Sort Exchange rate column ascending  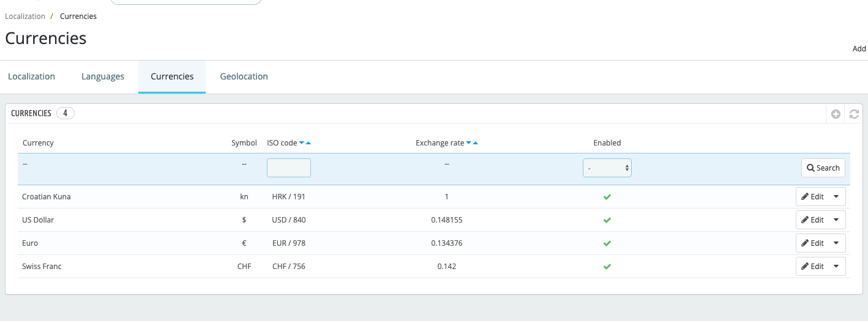coord(476,143)
